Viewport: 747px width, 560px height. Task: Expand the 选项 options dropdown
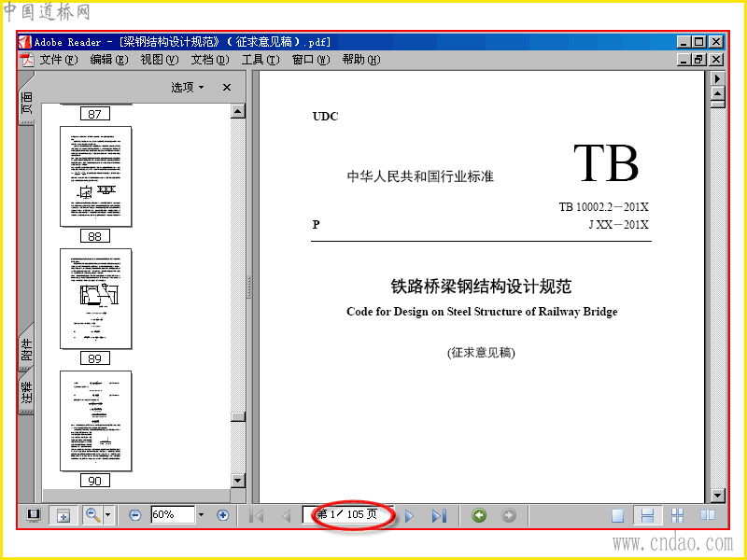click(x=188, y=87)
